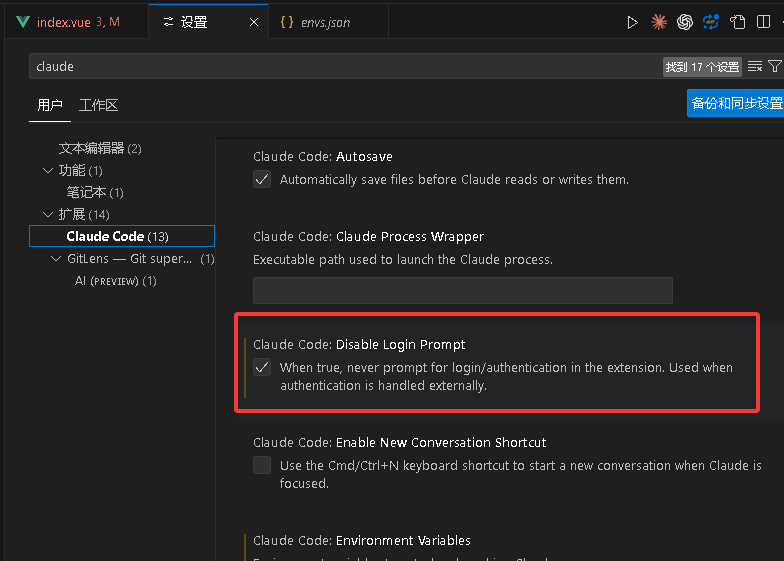Click the settings sliders icon on 设置 tab
This screenshot has width=784, height=561.
tap(168, 22)
